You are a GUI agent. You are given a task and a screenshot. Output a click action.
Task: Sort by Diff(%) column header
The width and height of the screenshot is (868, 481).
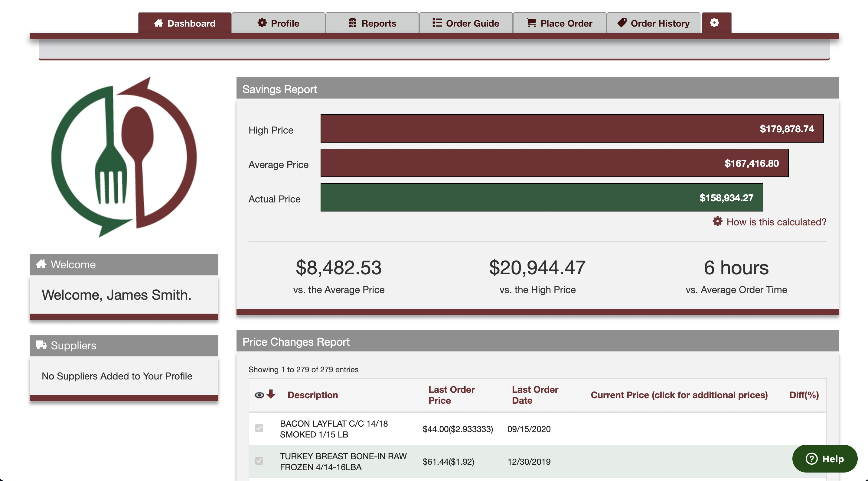coord(804,395)
